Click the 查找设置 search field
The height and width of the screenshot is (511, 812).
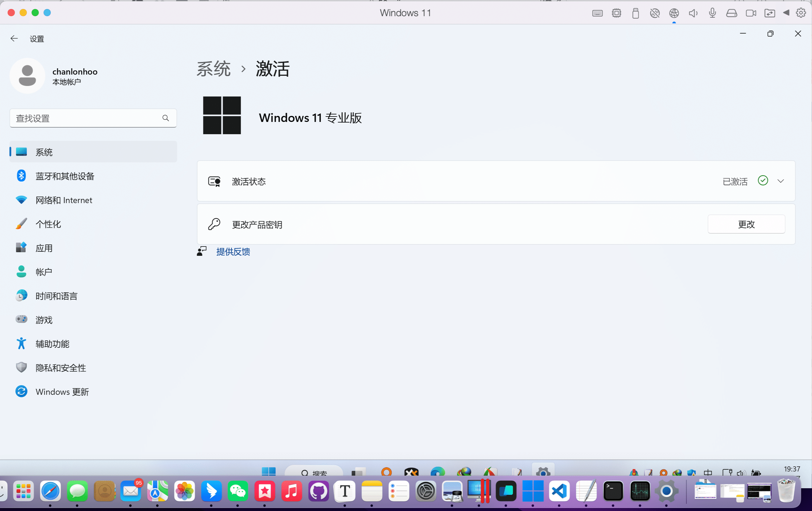[93, 118]
